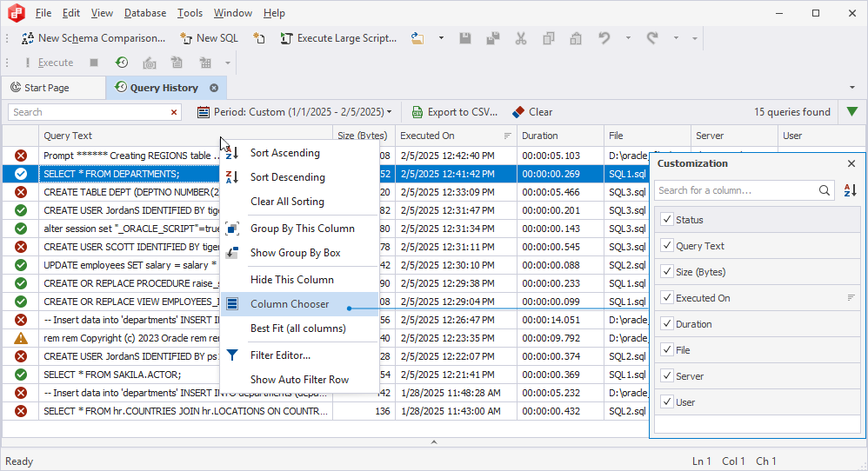The width and height of the screenshot is (868, 471).
Task: Select Best Fit (all columns)
Action: tap(299, 328)
